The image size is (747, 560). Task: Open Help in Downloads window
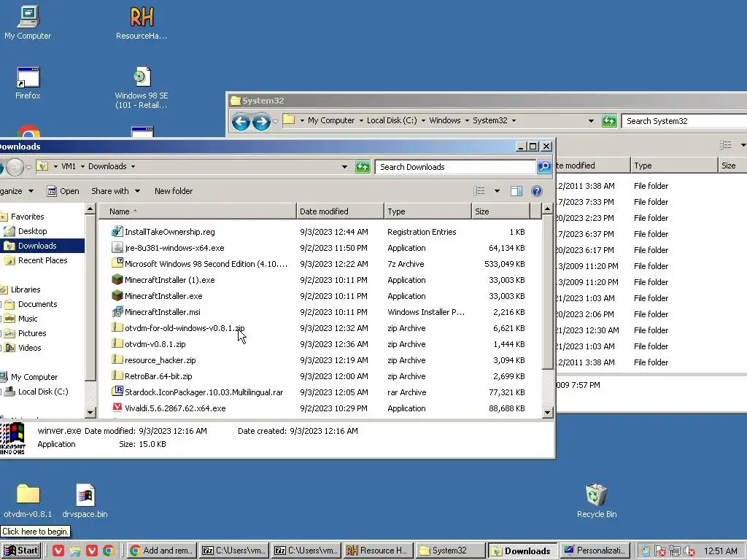point(537,191)
